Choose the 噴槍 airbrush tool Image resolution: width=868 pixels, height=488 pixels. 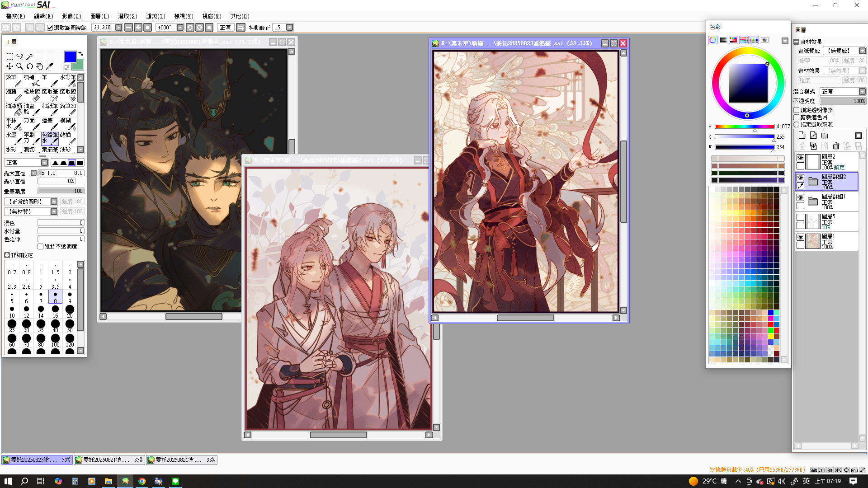click(32, 80)
